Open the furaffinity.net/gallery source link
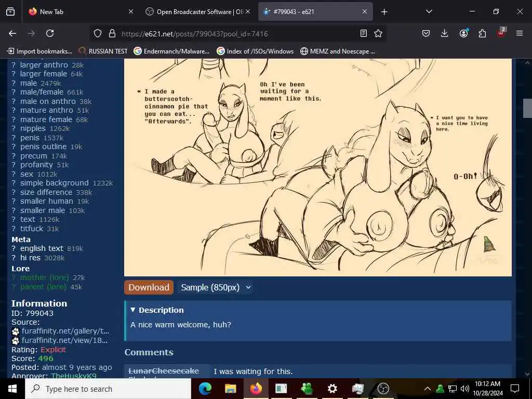 pyautogui.click(x=65, y=331)
